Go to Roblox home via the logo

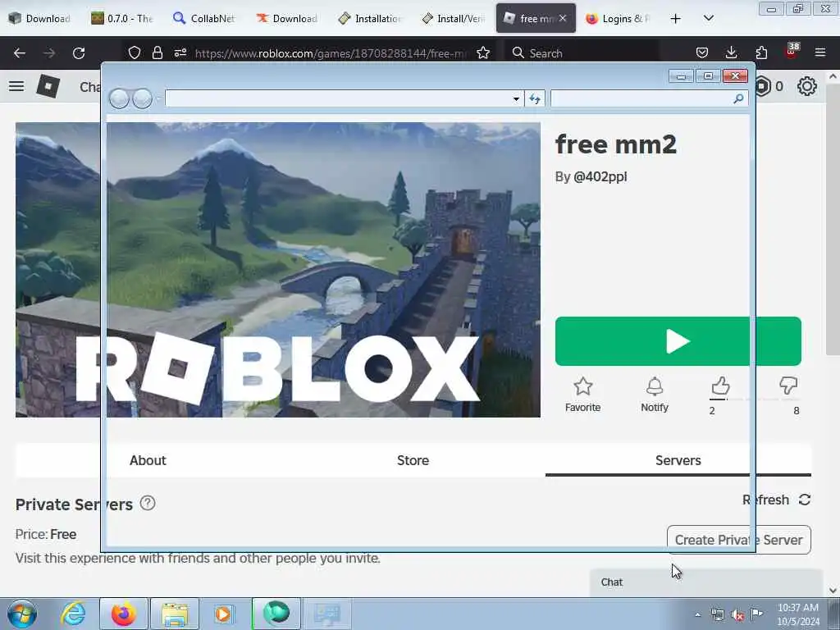48,85
